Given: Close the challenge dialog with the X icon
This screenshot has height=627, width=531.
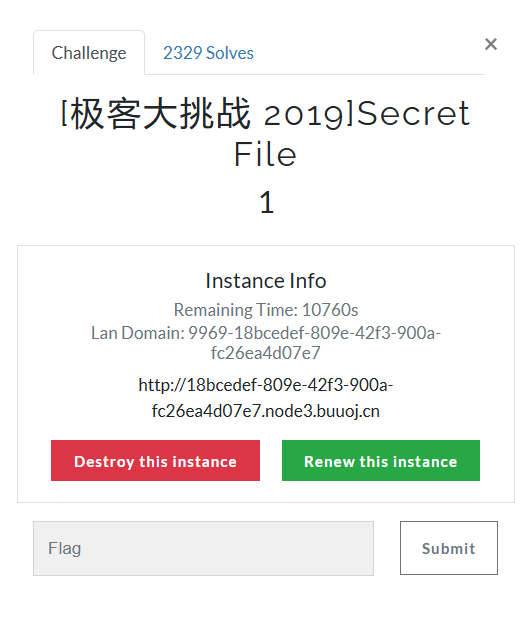Looking at the screenshot, I should [491, 44].
